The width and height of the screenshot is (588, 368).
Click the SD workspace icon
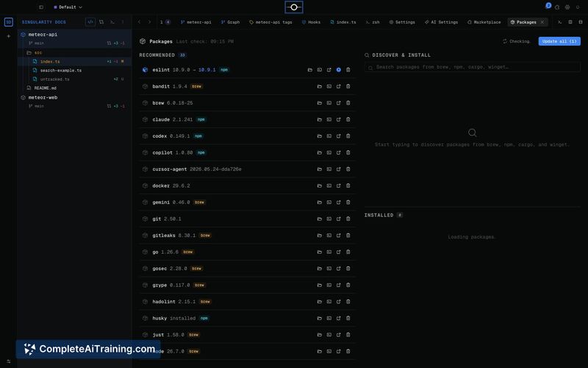pyautogui.click(x=9, y=22)
